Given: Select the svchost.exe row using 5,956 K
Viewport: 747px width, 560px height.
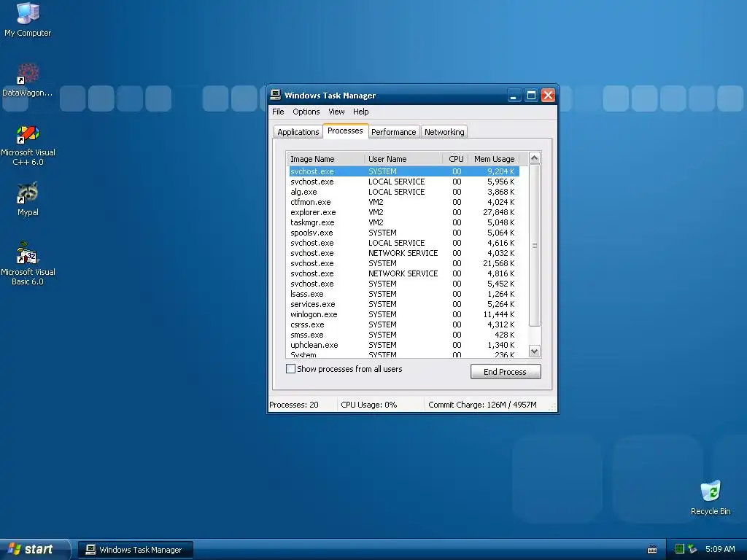Looking at the screenshot, I should click(x=404, y=182).
